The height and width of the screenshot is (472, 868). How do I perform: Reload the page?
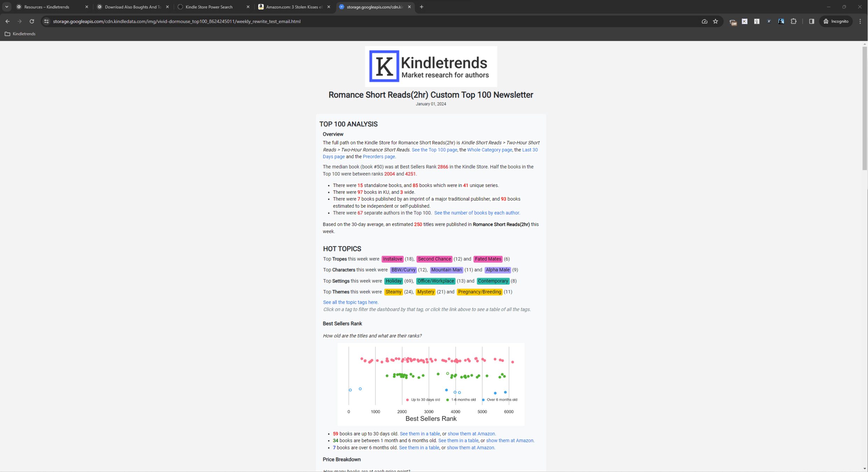click(x=32, y=21)
